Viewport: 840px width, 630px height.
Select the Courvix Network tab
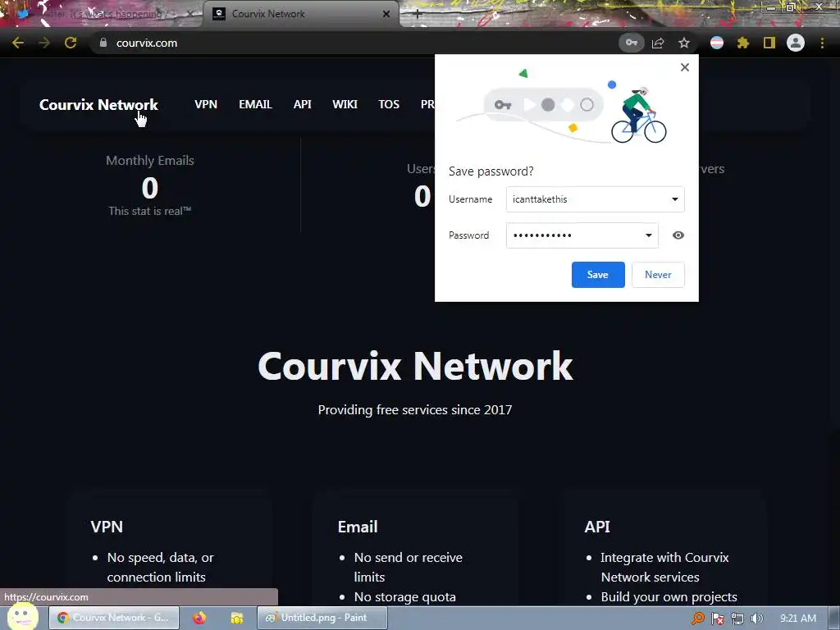[x=300, y=14]
